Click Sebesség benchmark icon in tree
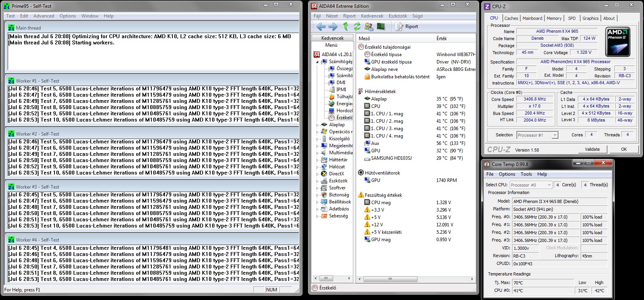 (324, 216)
